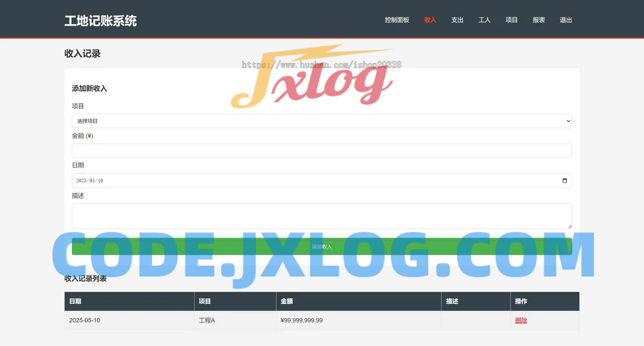
Task: Click the 日期 column header in the table
Action: click(x=75, y=301)
